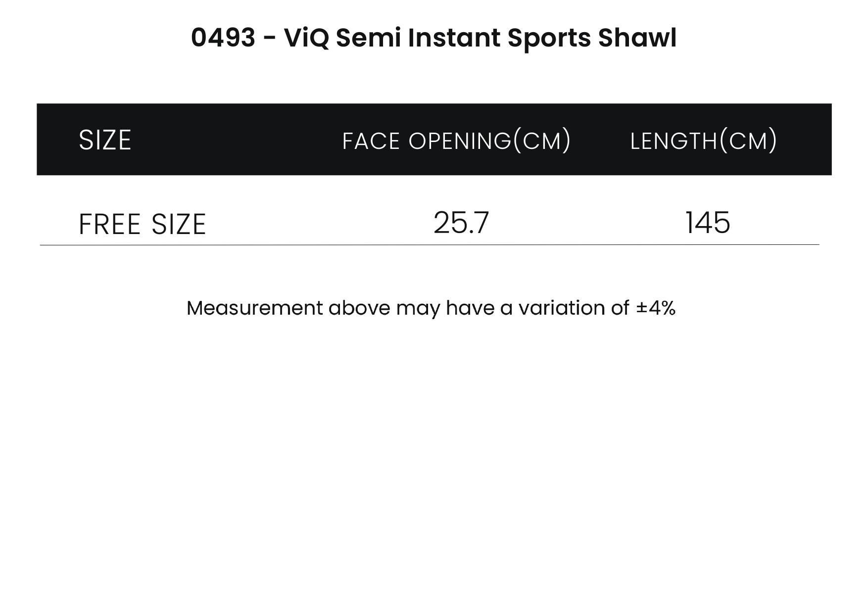Click the word ViQ in the title
Screen dimensions: 868x614
(x=306, y=38)
